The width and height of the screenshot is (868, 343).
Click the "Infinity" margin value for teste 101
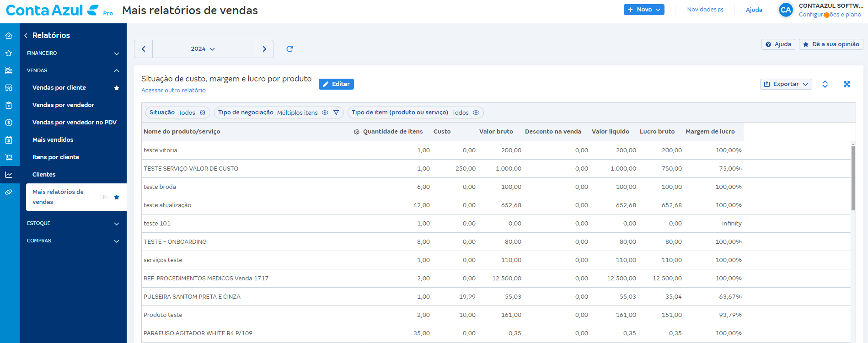tap(732, 224)
